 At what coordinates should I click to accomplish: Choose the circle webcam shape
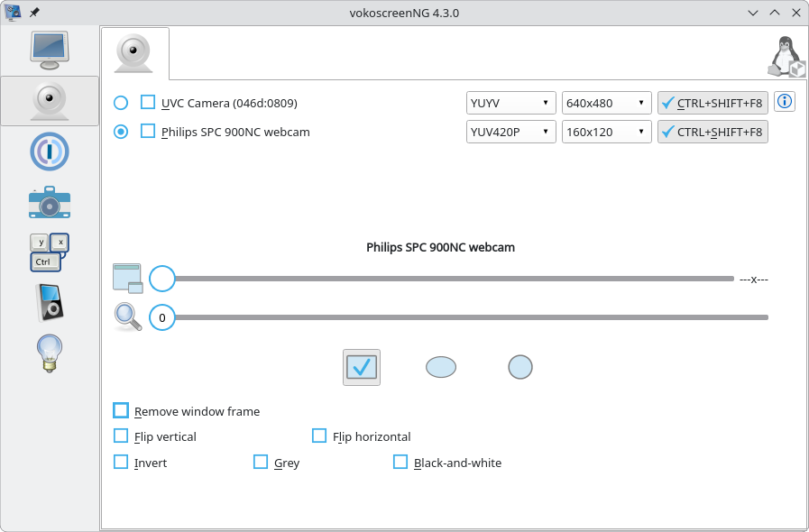point(520,367)
